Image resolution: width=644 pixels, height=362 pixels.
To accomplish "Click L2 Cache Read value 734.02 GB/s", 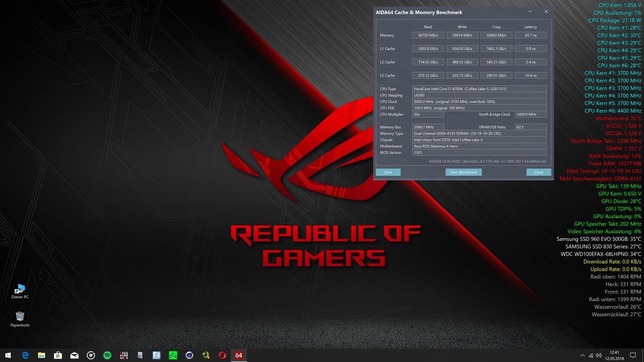I will point(428,62).
